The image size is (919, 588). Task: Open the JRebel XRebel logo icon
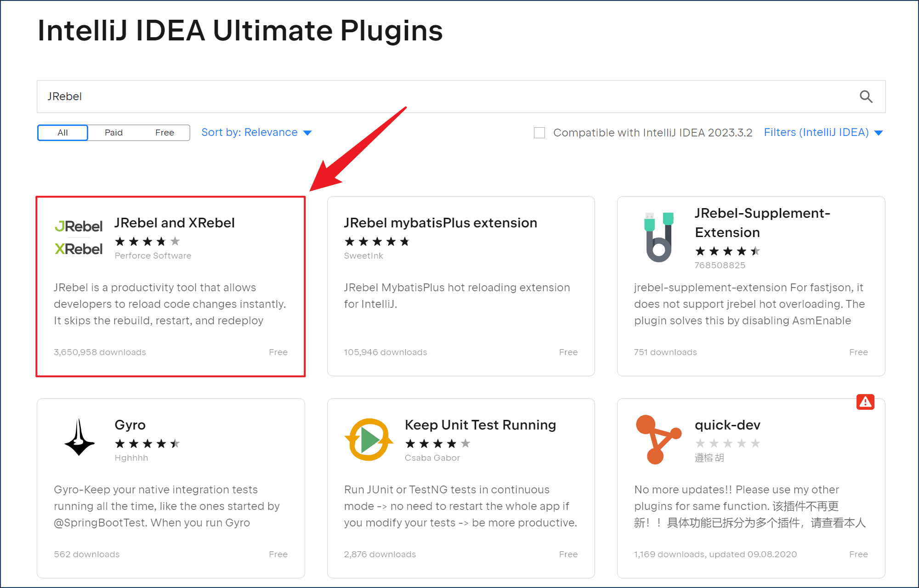coord(79,237)
